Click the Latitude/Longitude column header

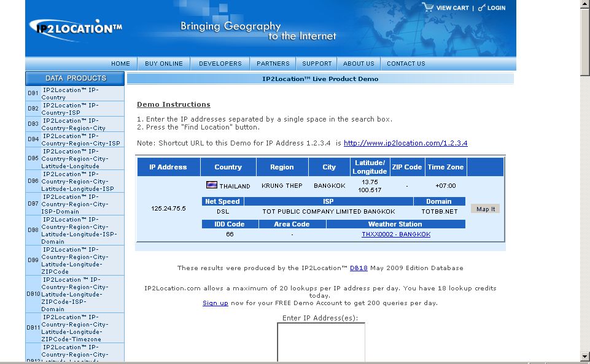pos(370,167)
